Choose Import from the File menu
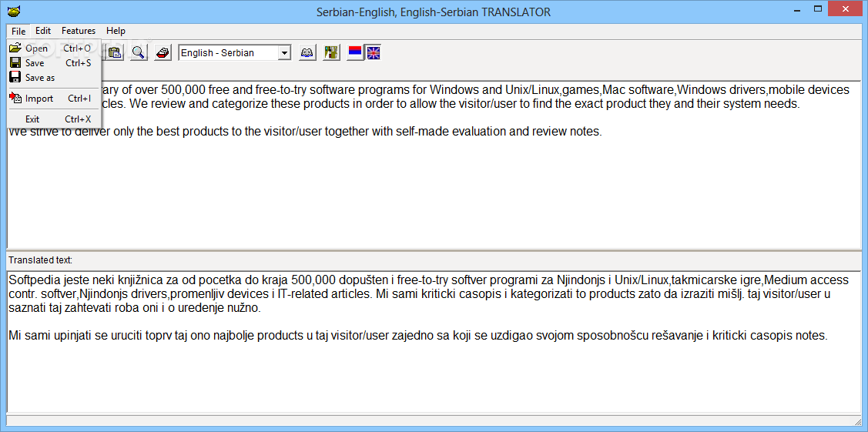The width and height of the screenshot is (868, 432). (54, 99)
